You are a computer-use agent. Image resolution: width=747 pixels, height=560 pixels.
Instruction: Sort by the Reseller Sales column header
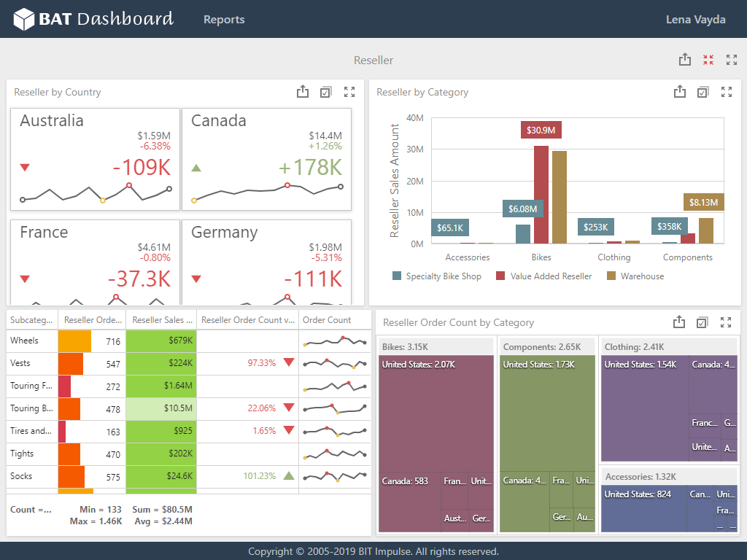tap(161, 320)
